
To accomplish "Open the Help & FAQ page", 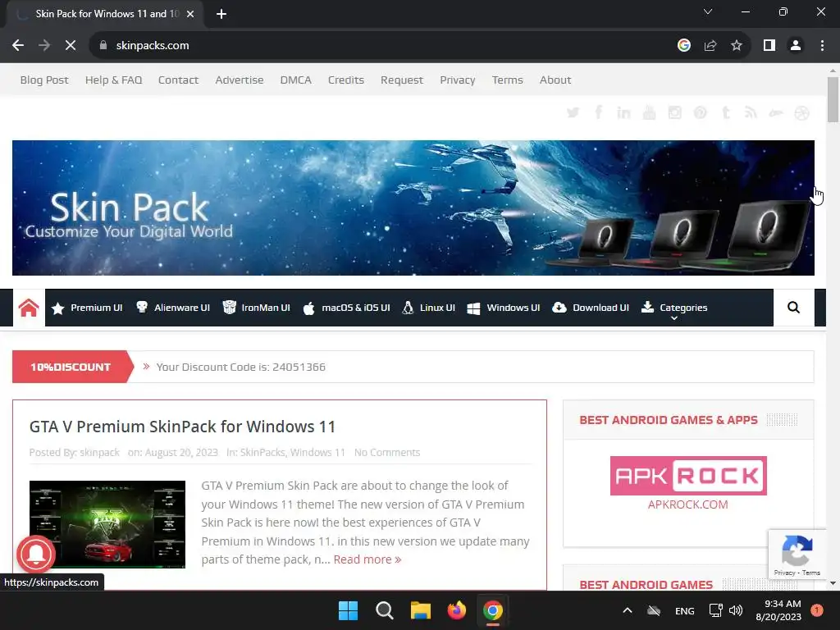I will [x=113, y=80].
